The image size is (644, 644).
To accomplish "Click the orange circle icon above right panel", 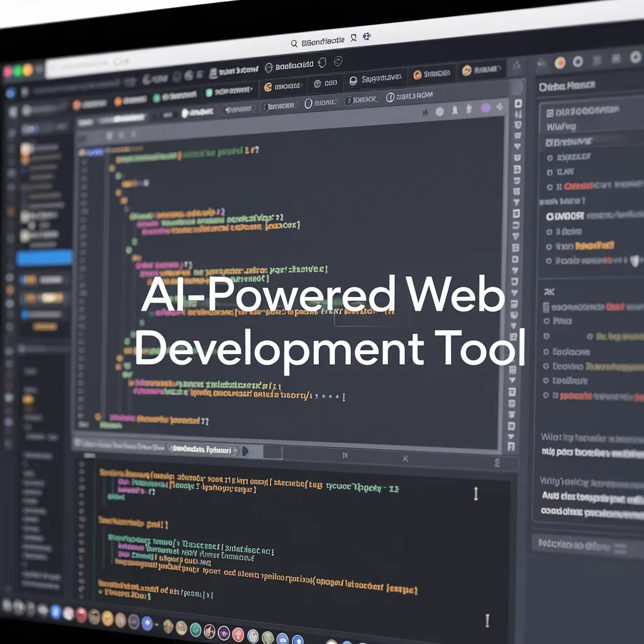I will click(560, 62).
